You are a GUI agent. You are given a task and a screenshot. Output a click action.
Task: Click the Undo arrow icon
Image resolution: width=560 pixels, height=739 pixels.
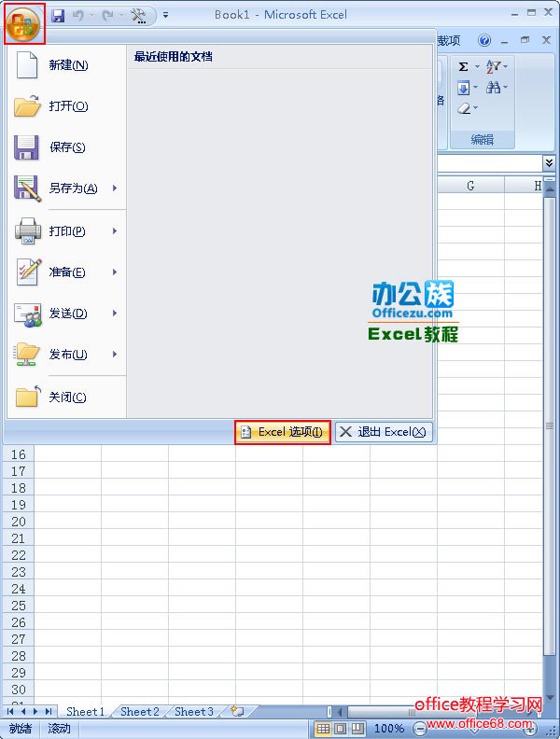tap(78, 16)
